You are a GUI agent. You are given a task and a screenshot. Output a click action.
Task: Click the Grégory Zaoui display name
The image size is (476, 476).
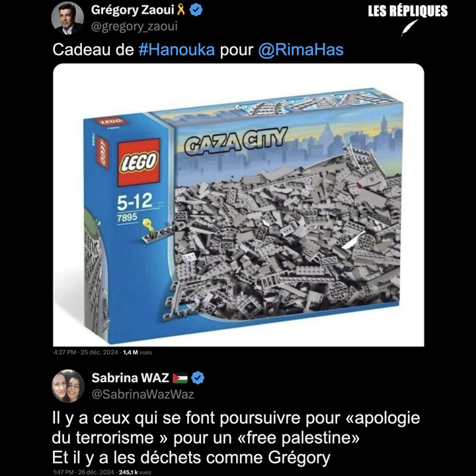point(132,10)
